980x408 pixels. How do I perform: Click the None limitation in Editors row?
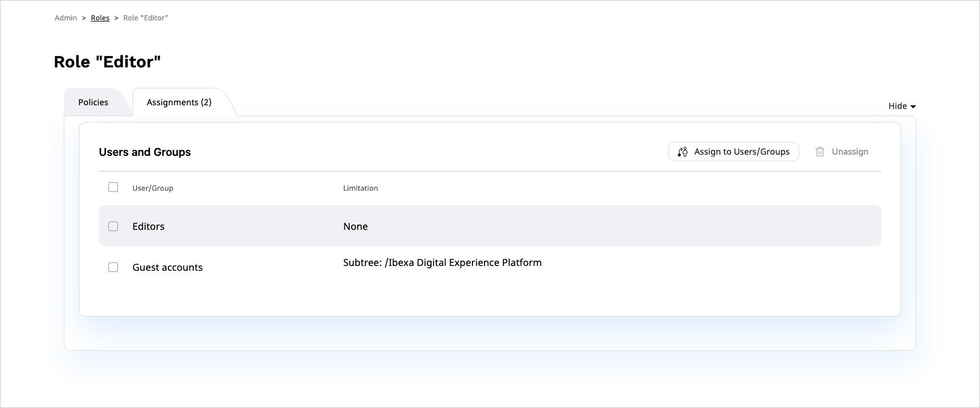pos(355,226)
